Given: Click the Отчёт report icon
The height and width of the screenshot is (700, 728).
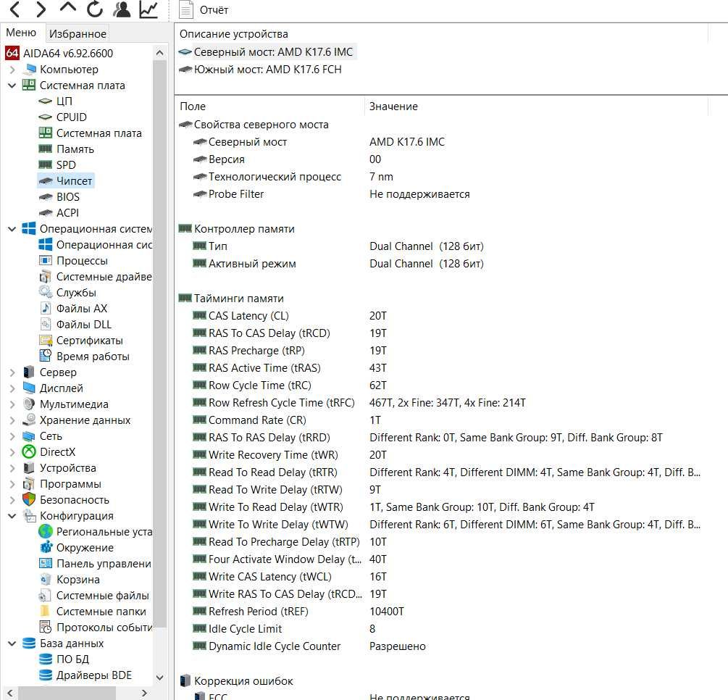Looking at the screenshot, I should [x=186, y=9].
